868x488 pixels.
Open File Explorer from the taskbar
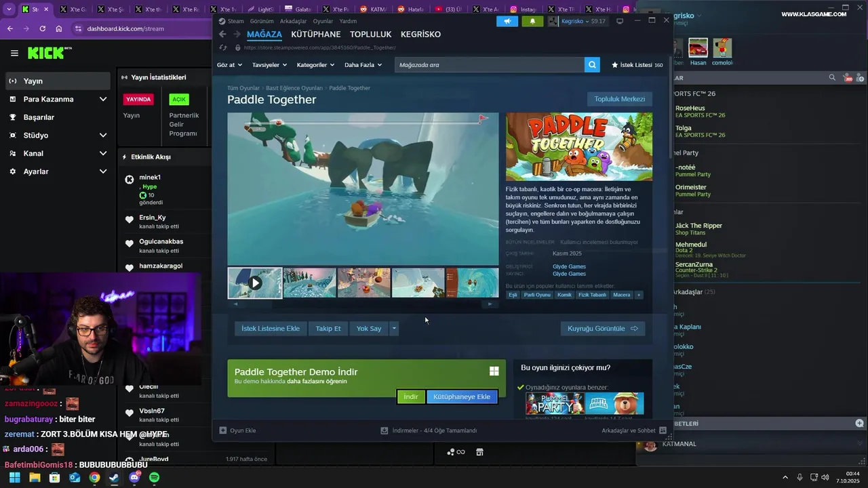[x=35, y=478]
